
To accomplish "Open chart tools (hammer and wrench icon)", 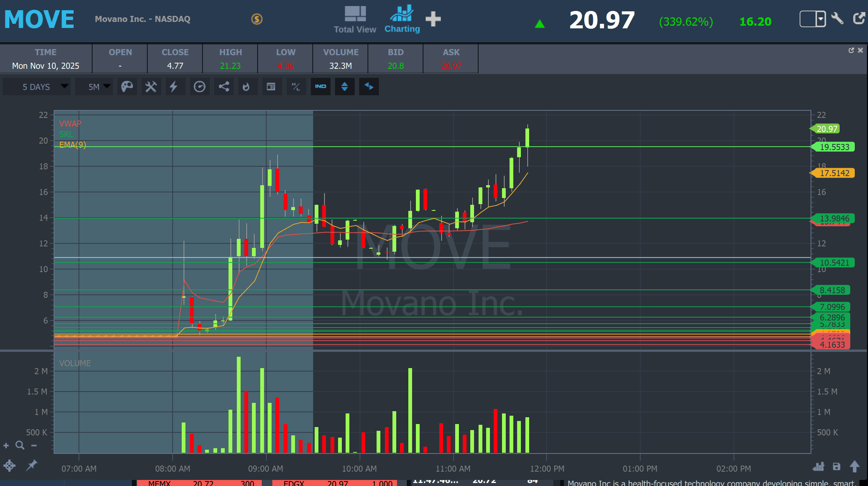I will 151,87.
